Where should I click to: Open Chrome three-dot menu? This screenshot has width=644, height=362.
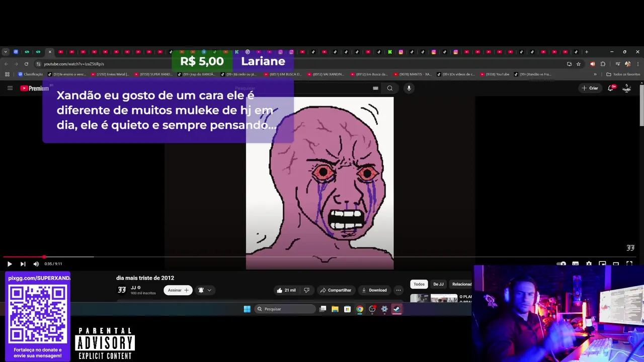[638, 64]
